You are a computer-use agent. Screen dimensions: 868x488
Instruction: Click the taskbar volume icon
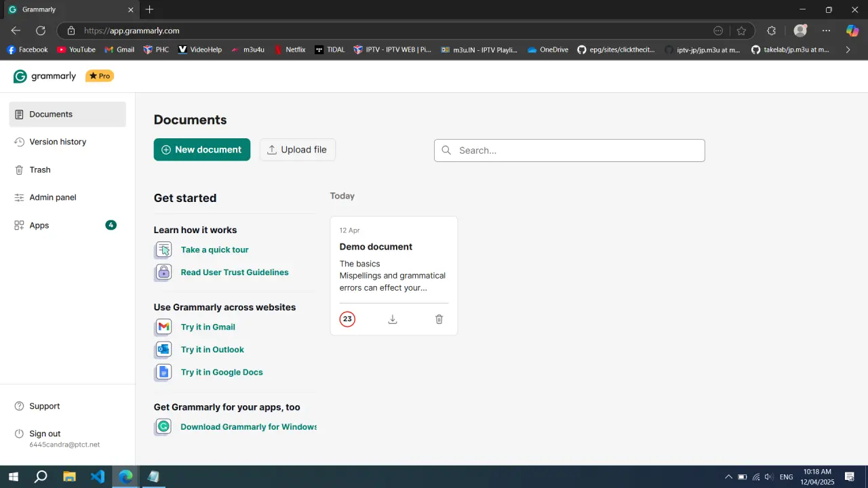(768, 476)
